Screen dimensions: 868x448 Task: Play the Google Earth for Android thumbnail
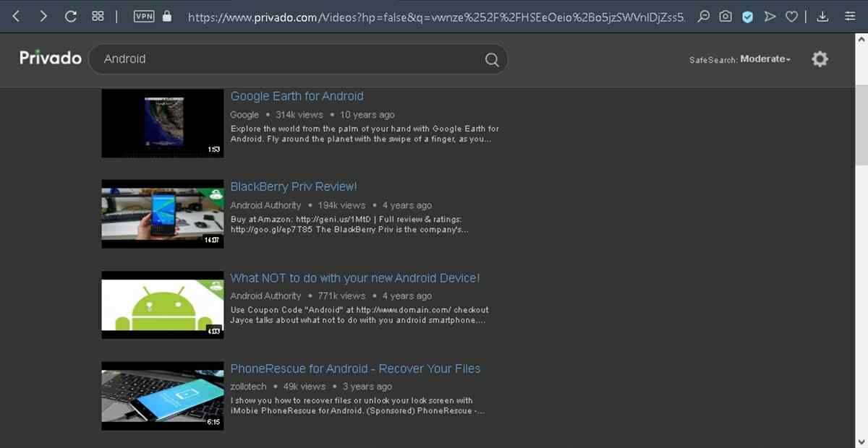click(x=163, y=124)
